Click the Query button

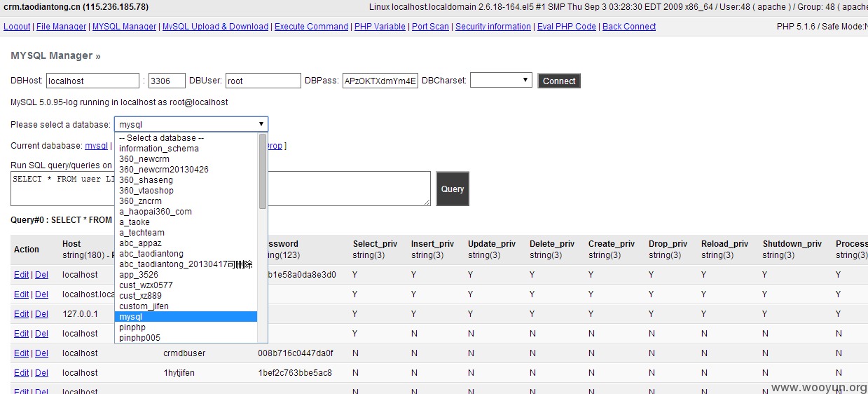453,189
